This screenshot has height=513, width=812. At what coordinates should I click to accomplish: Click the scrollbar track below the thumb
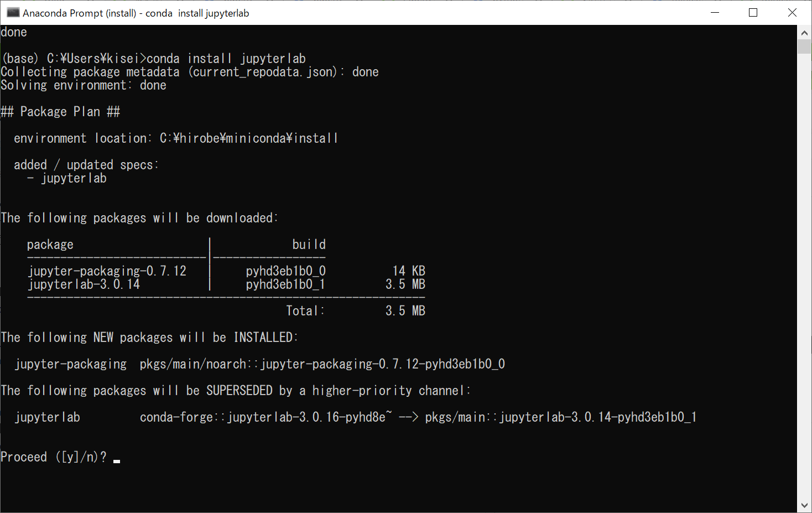tap(805, 277)
